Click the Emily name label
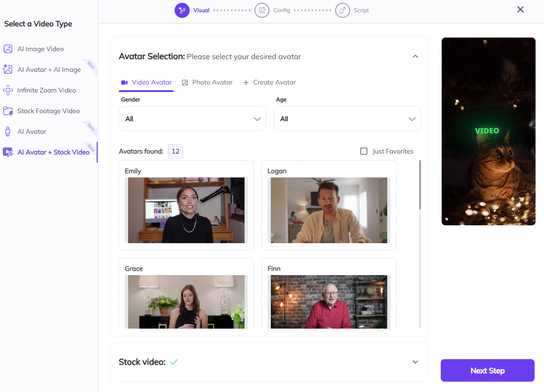544x392 pixels. [x=133, y=171]
